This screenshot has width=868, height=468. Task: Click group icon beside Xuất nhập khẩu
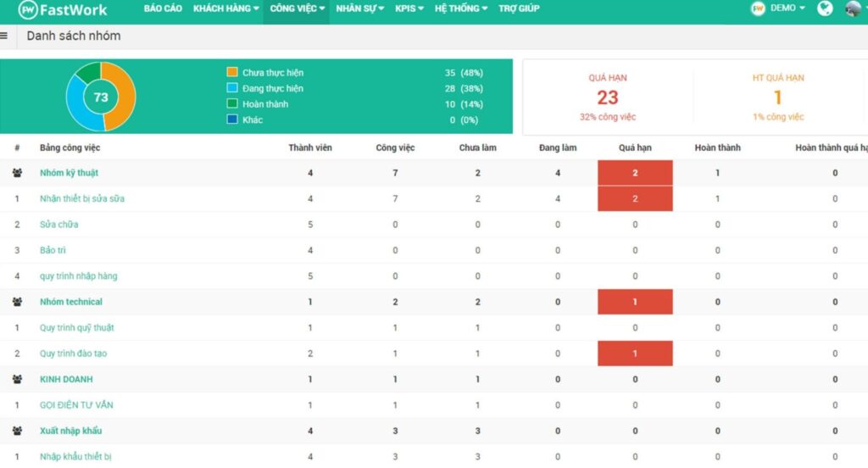(18, 431)
